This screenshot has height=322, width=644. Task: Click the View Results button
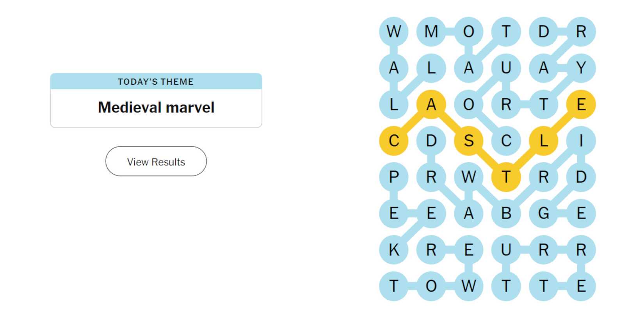[x=156, y=161]
